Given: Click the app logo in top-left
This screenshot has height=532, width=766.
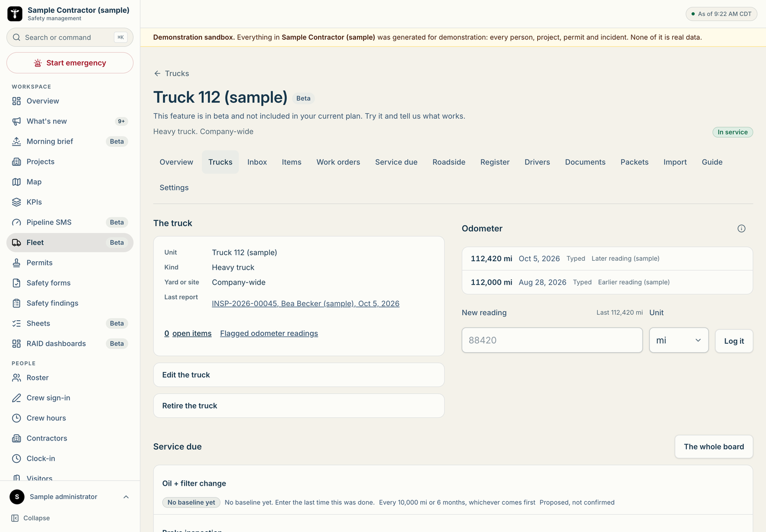Looking at the screenshot, I should 15,14.
